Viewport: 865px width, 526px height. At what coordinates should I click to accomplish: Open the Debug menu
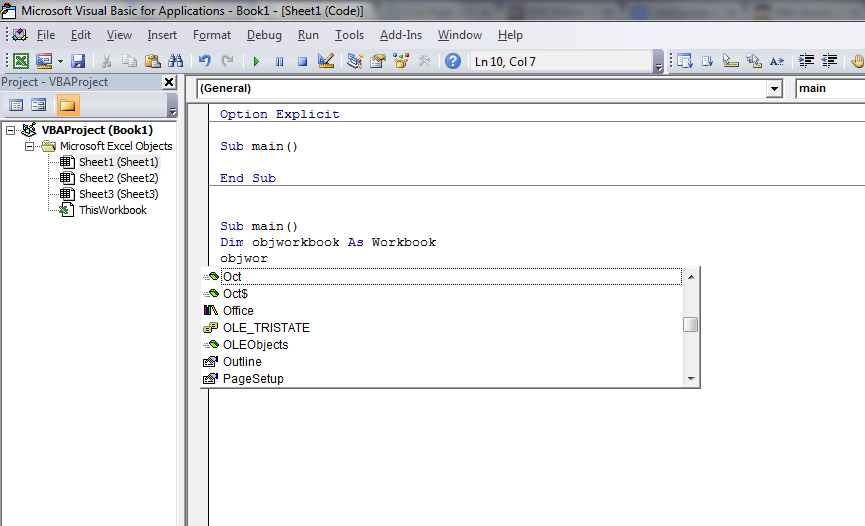tap(264, 35)
